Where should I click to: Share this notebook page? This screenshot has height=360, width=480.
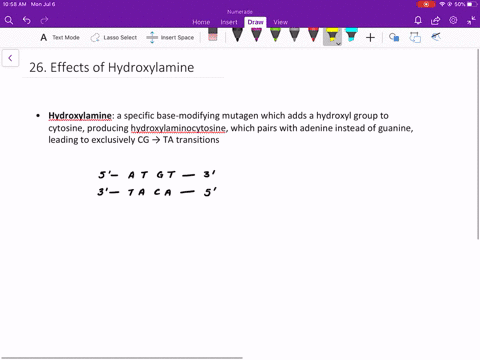(x=435, y=21)
